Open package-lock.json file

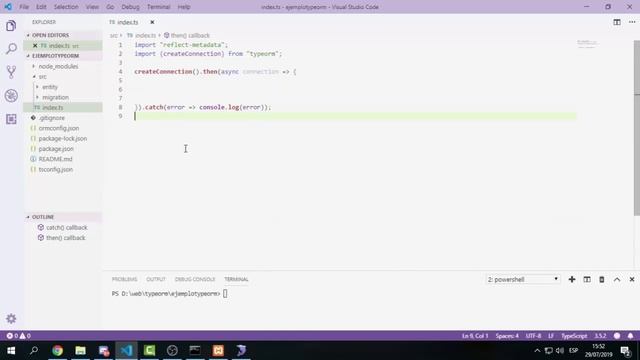click(62, 139)
